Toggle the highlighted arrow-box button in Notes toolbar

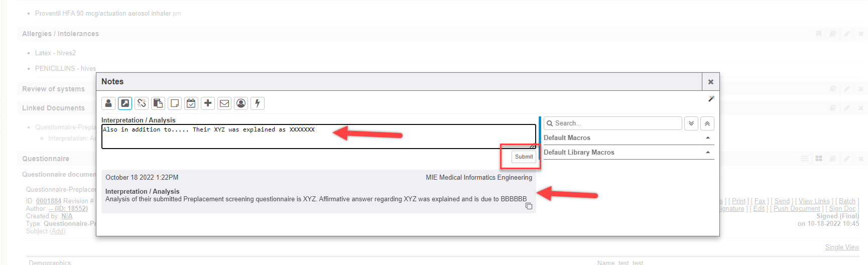125,103
